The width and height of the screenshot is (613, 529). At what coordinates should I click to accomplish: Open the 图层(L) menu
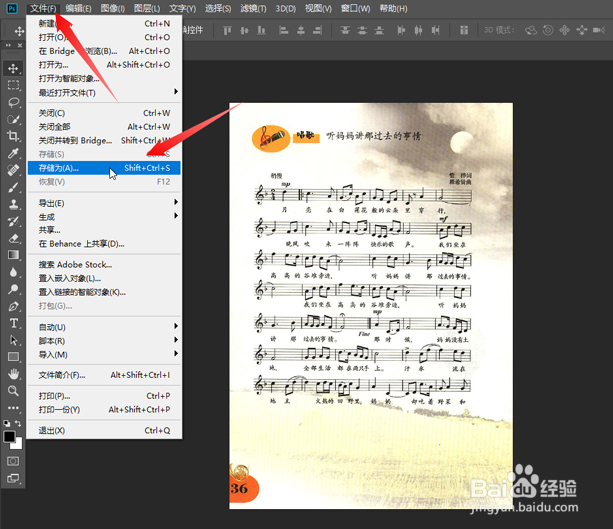point(147,9)
